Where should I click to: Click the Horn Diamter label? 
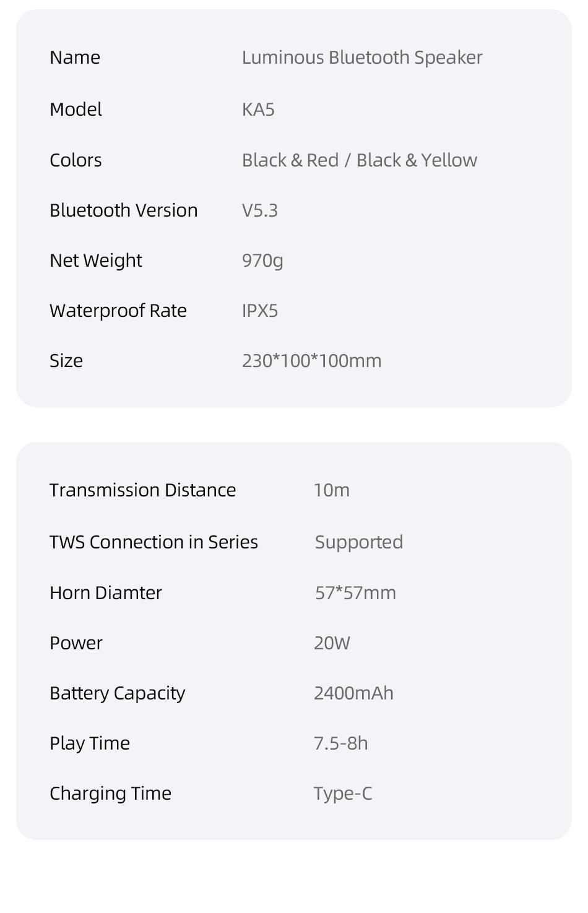pyautogui.click(x=106, y=593)
